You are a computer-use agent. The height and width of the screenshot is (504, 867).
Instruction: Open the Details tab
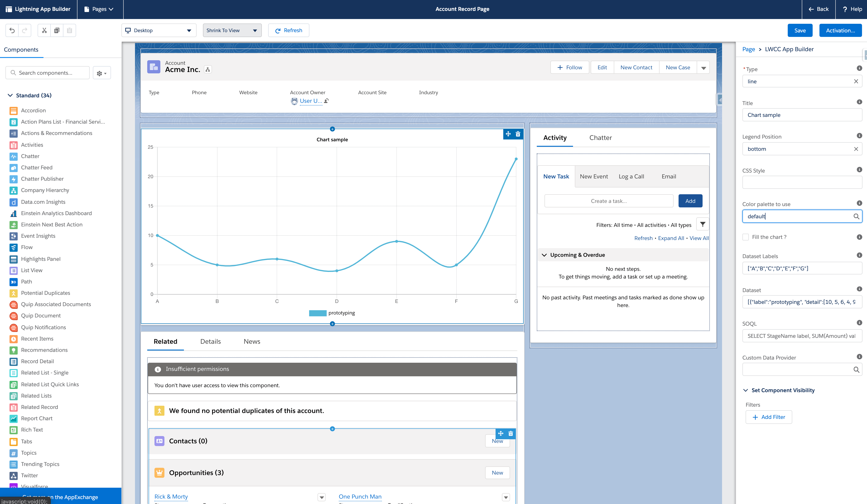tap(210, 341)
